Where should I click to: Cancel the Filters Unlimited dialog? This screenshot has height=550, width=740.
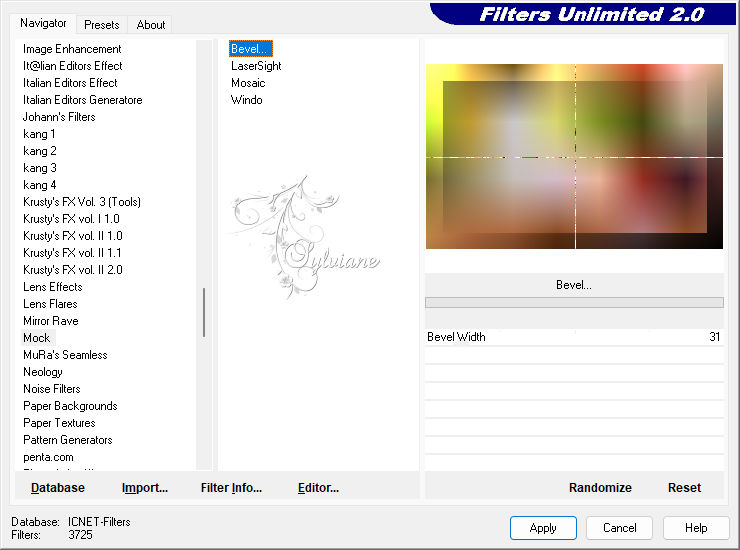pyautogui.click(x=620, y=528)
